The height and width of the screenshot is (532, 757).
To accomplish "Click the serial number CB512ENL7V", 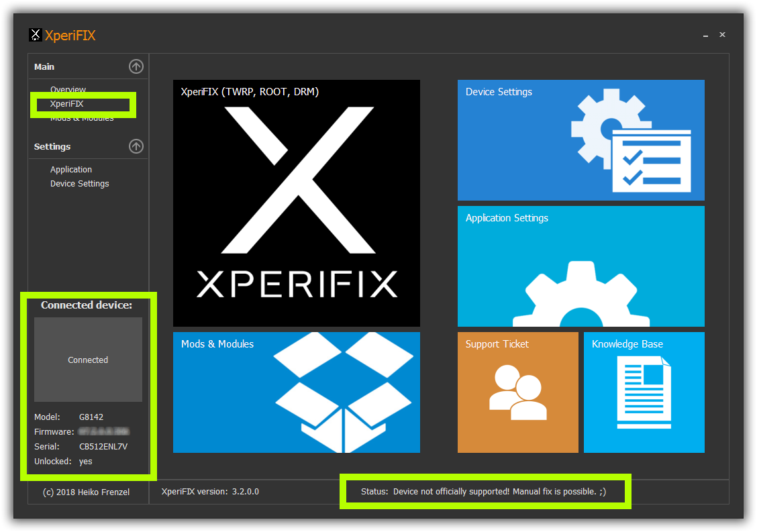I will (103, 447).
